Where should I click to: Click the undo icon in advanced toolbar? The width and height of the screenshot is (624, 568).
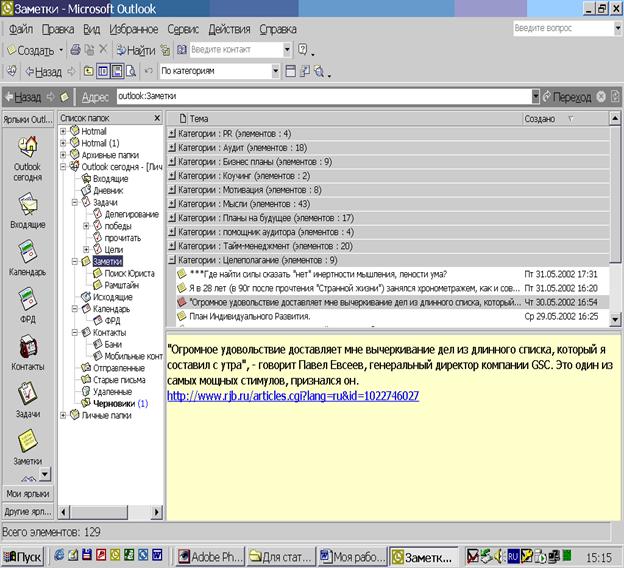pos(148,71)
